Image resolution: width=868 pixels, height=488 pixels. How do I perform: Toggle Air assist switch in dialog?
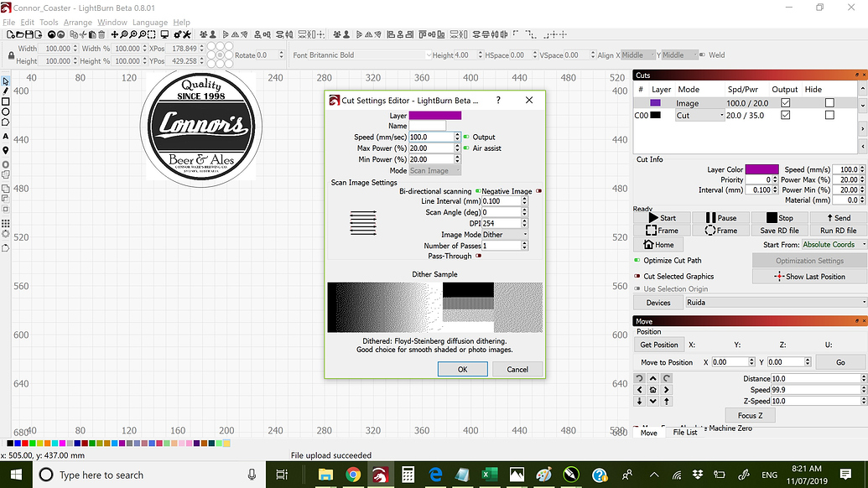point(466,148)
